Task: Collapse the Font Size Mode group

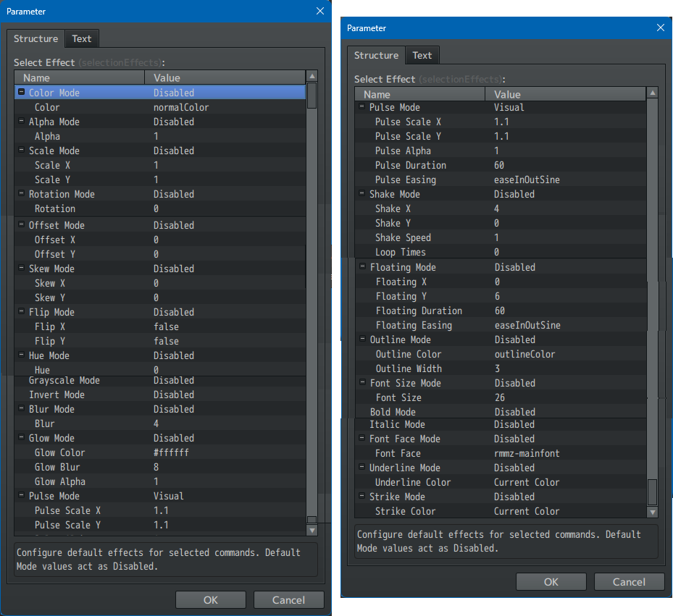Action: (x=363, y=382)
